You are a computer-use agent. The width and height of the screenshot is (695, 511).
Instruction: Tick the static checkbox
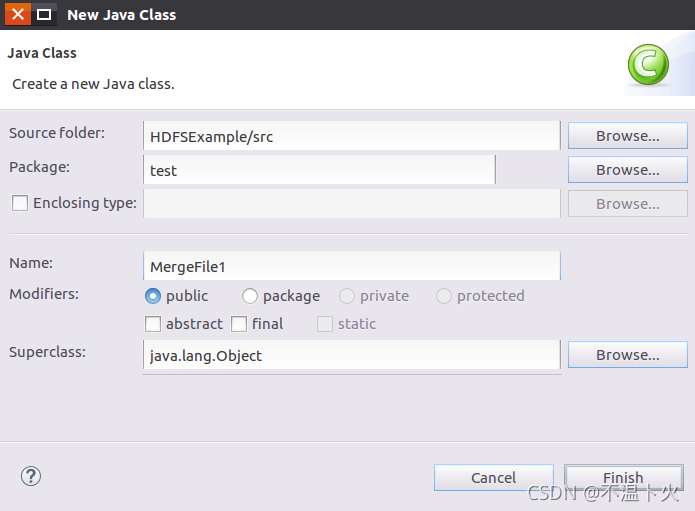pos(325,324)
